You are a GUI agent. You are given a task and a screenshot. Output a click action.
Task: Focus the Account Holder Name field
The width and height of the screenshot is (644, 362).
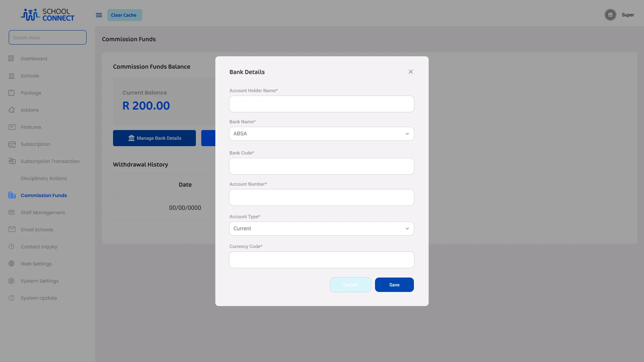tap(322, 104)
